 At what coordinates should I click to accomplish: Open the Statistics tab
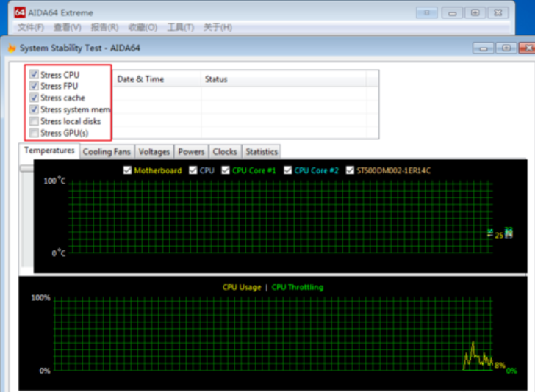262,151
